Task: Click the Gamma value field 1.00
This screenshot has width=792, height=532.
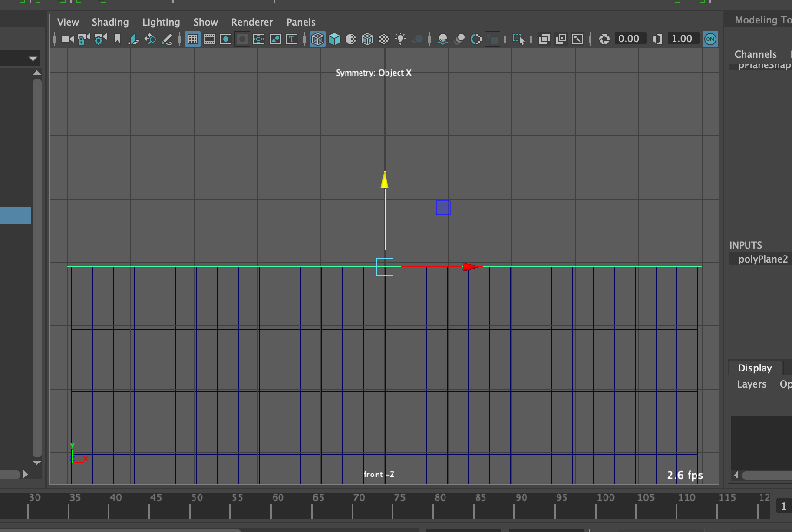Action: pos(683,39)
